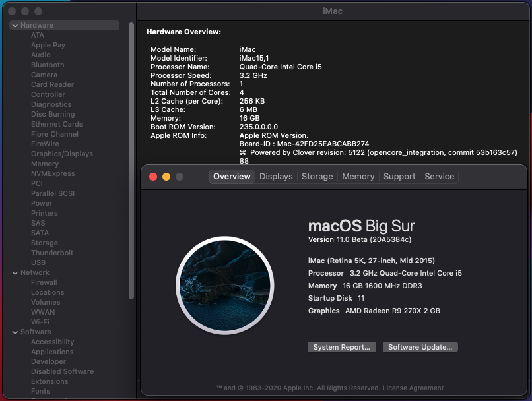Image resolution: width=532 pixels, height=401 pixels.
Task: Select Memory in the Hardware sidebar list
Action: point(45,164)
